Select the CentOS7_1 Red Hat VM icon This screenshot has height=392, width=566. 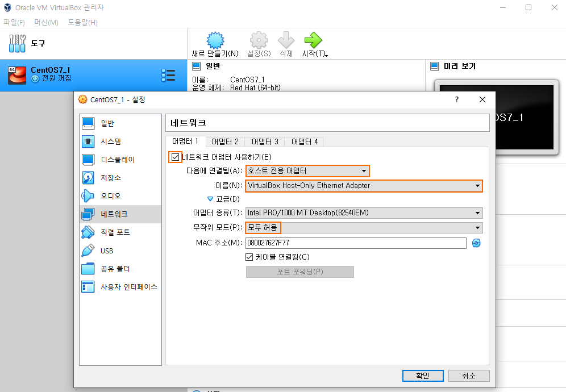(17, 75)
